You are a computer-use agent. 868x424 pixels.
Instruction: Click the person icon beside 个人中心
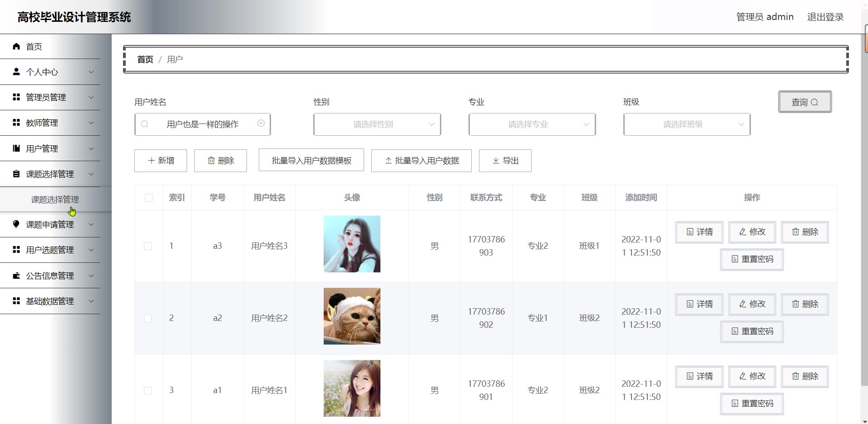16,72
